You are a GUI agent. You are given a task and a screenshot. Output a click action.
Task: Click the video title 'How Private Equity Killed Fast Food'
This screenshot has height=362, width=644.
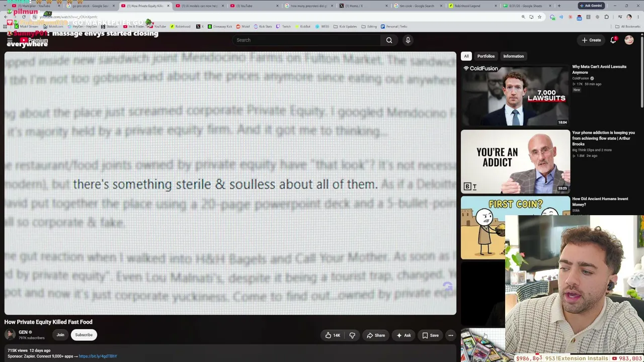48,322
